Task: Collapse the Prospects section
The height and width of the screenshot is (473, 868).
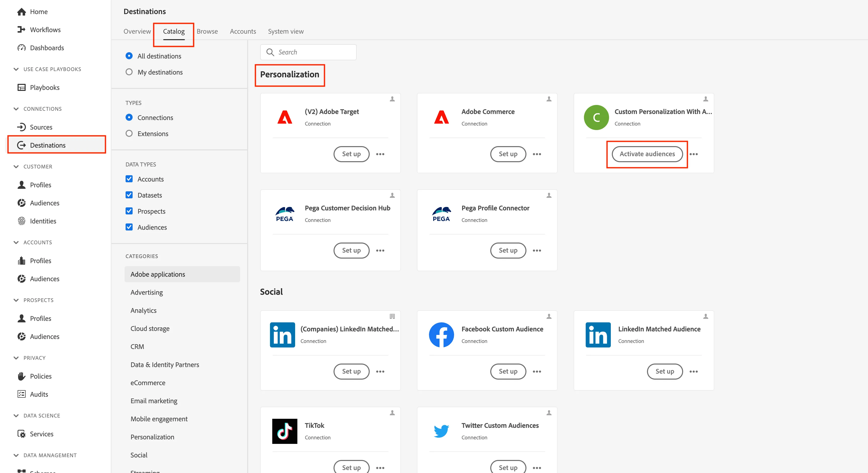Action: click(16, 300)
